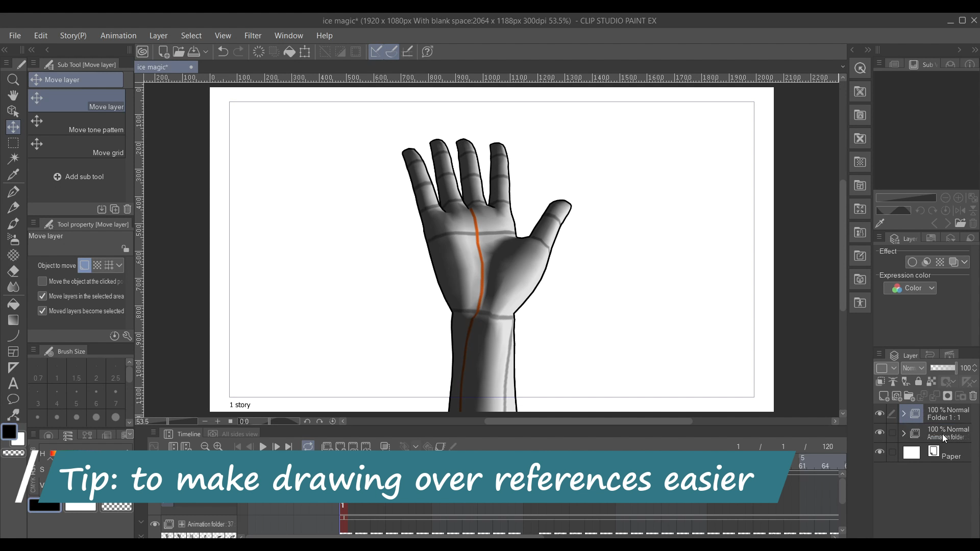
Task: Select the Magnifier zoom tool
Action: (13, 80)
